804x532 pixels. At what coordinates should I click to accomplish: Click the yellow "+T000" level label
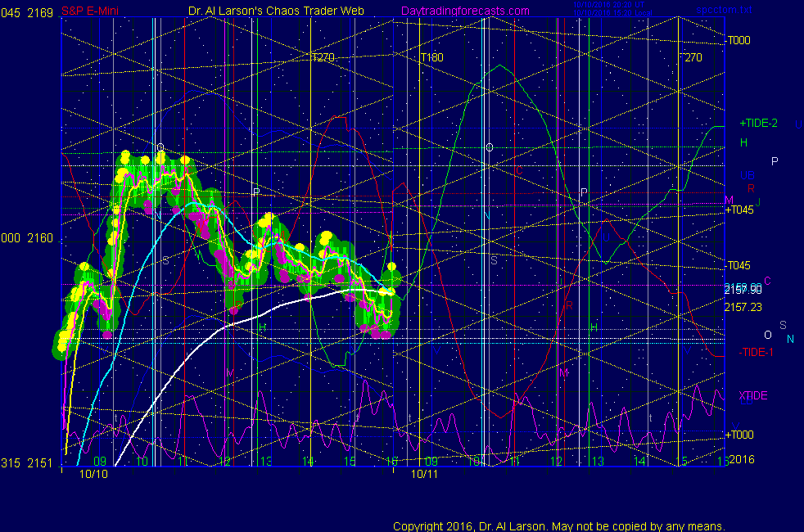point(739,435)
